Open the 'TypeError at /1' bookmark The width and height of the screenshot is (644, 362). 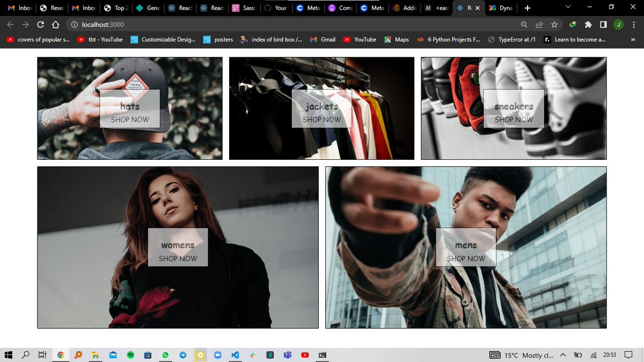coord(512,40)
